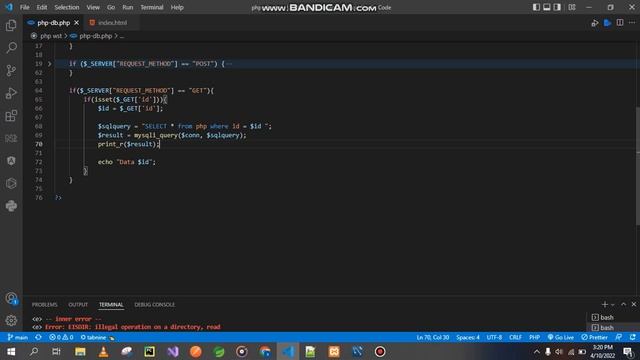
Task: Toggle primary side bar layout button
Action: click(x=536, y=7)
